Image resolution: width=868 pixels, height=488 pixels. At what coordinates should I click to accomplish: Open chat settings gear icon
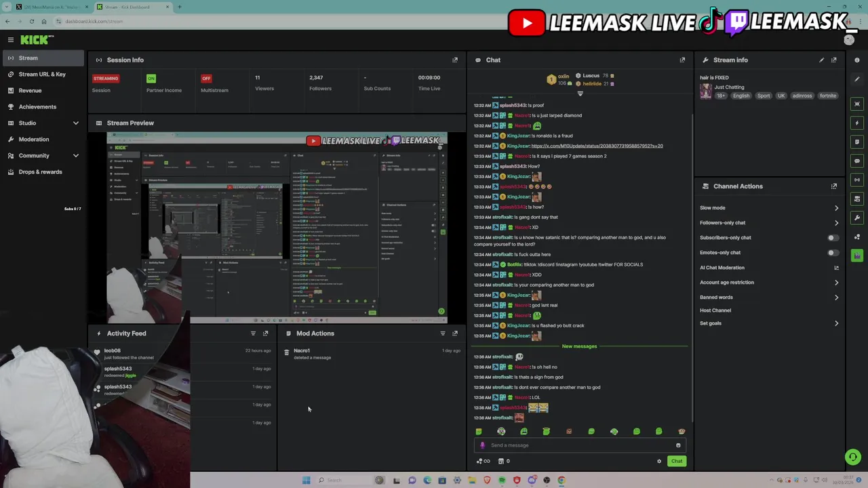tap(658, 462)
